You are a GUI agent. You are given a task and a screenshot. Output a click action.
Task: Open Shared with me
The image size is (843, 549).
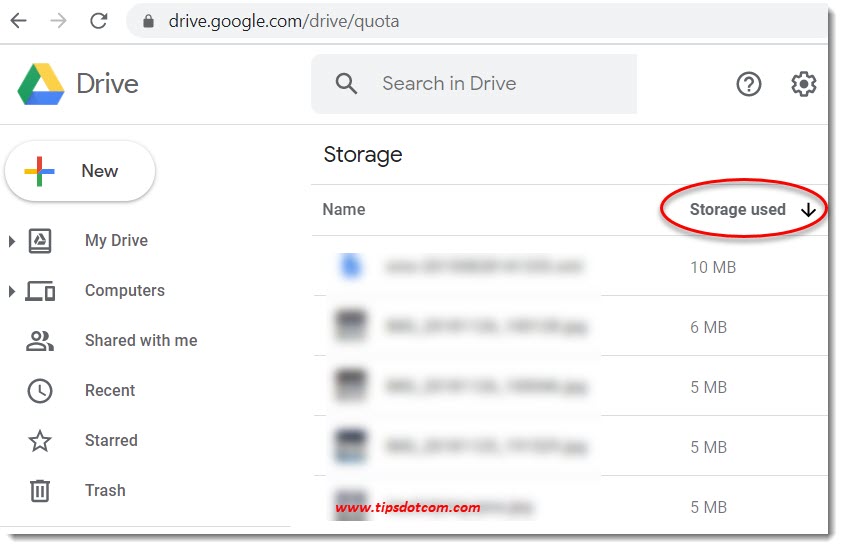[141, 340]
